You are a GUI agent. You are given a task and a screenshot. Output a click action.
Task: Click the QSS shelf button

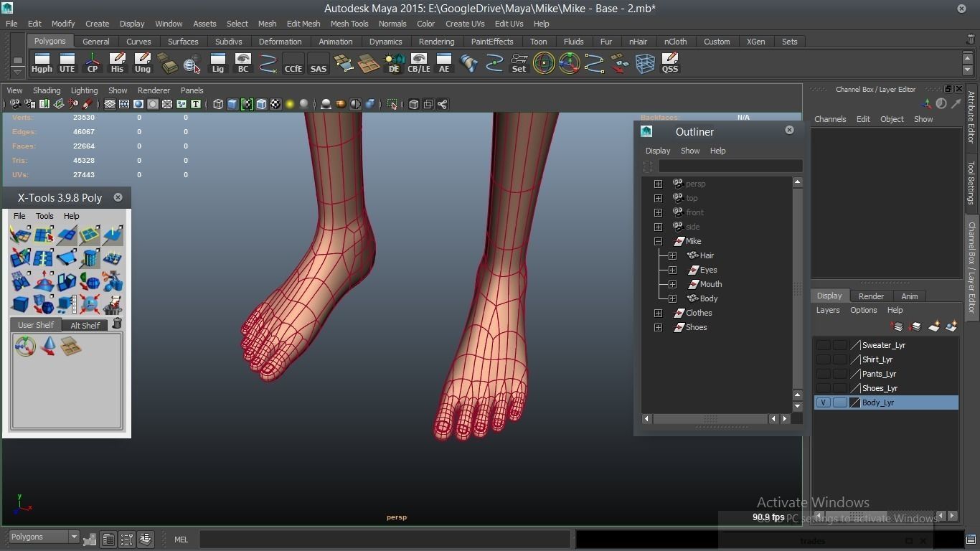[669, 63]
